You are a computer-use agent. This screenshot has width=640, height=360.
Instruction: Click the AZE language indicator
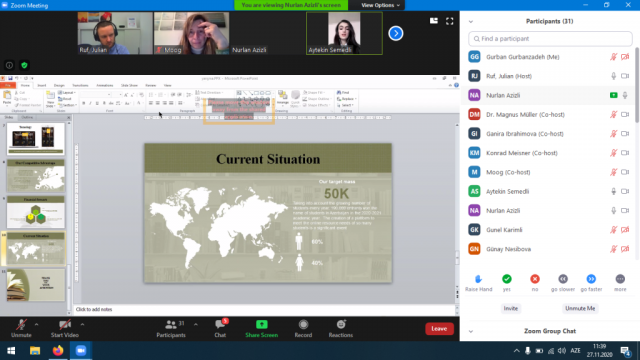pyautogui.click(x=576, y=351)
